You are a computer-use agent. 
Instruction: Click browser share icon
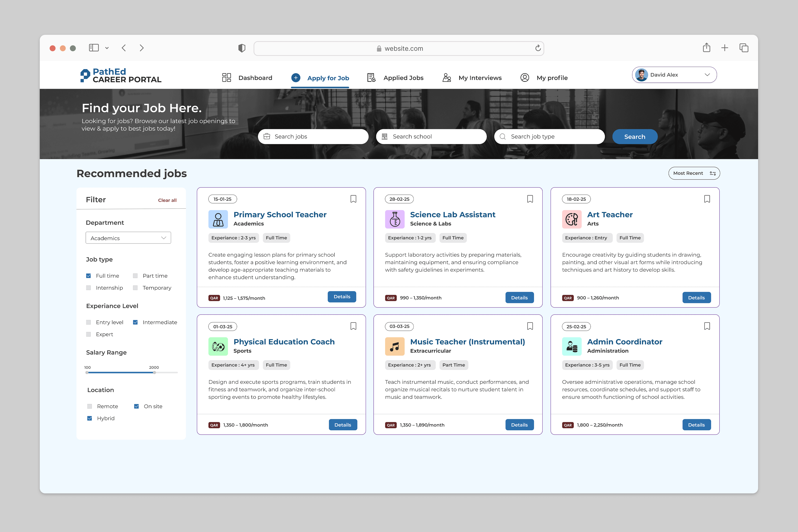(x=706, y=48)
